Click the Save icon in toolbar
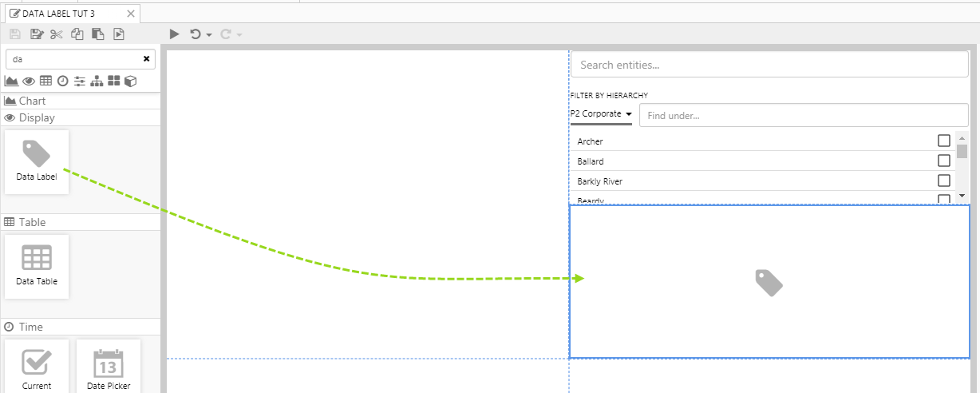Screen dimensions: 980x393 pyautogui.click(x=14, y=34)
